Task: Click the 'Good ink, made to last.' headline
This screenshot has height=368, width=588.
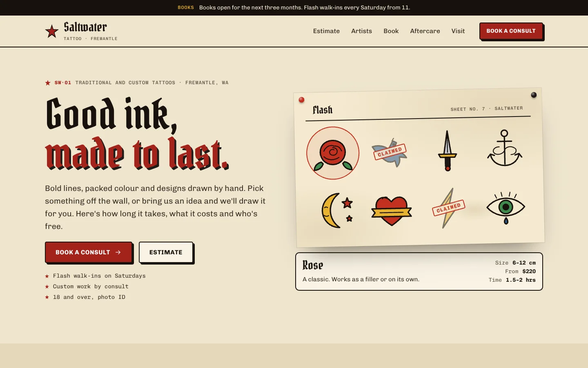Action: point(137,134)
